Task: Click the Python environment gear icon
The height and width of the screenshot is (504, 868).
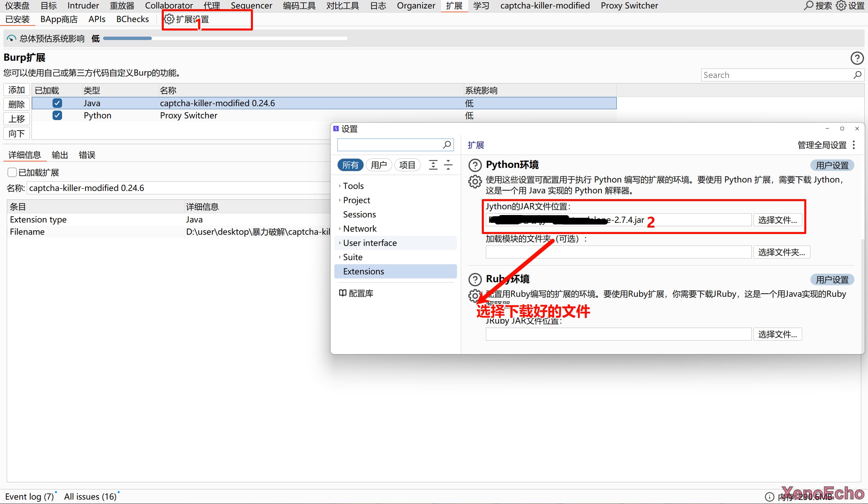Action: tap(475, 181)
